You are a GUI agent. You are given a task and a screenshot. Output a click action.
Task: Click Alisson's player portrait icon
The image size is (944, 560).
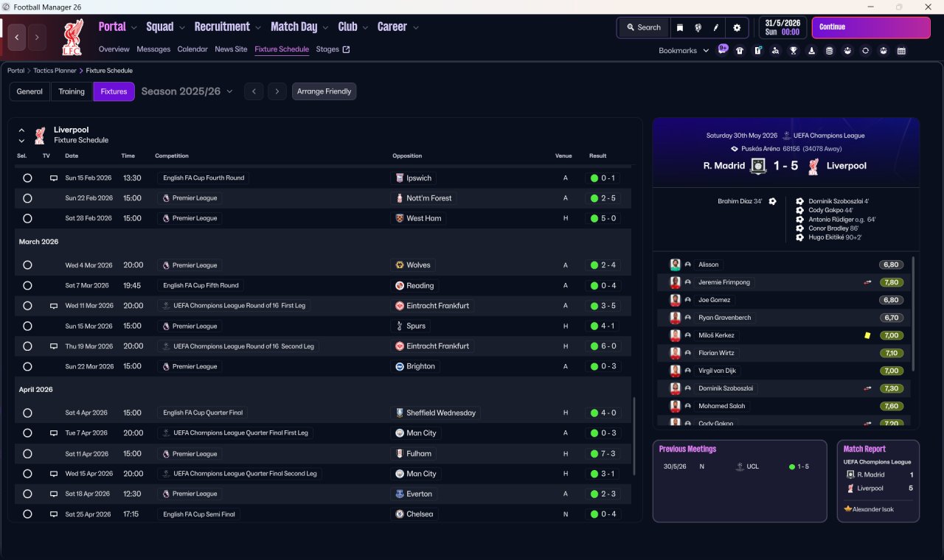click(x=675, y=265)
